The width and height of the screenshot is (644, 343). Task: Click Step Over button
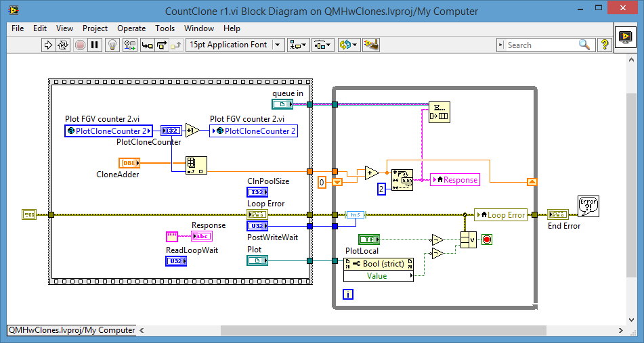pos(162,45)
